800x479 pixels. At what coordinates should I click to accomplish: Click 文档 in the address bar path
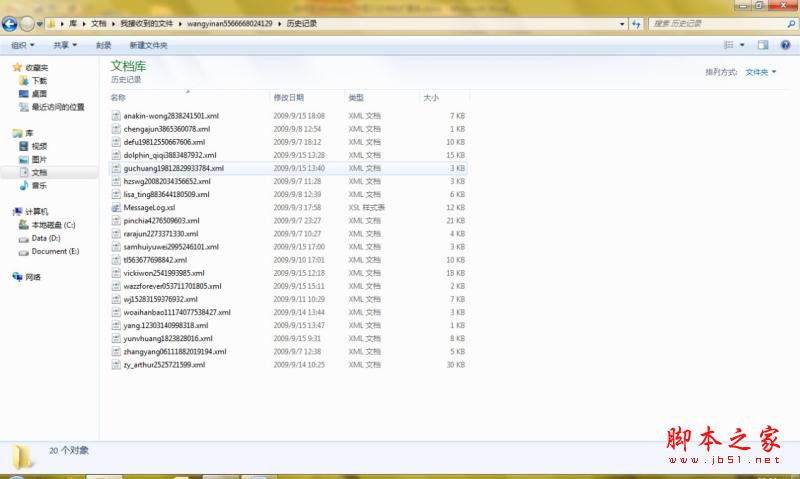(99, 23)
